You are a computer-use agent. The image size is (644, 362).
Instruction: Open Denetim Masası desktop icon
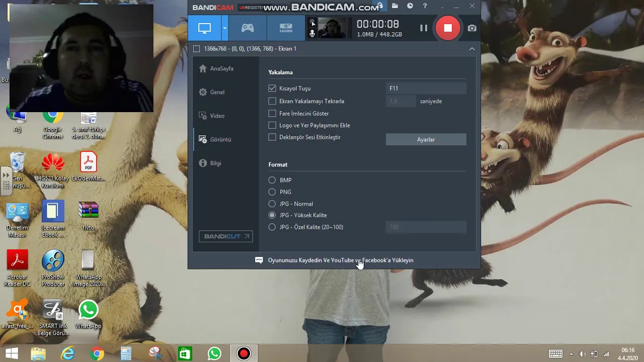click(x=17, y=220)
